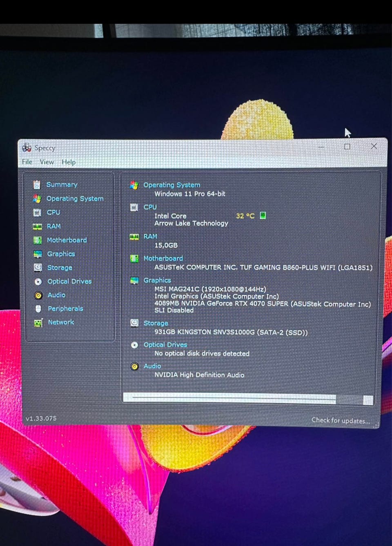Open the Audio heading link in summary

point(152,366)
